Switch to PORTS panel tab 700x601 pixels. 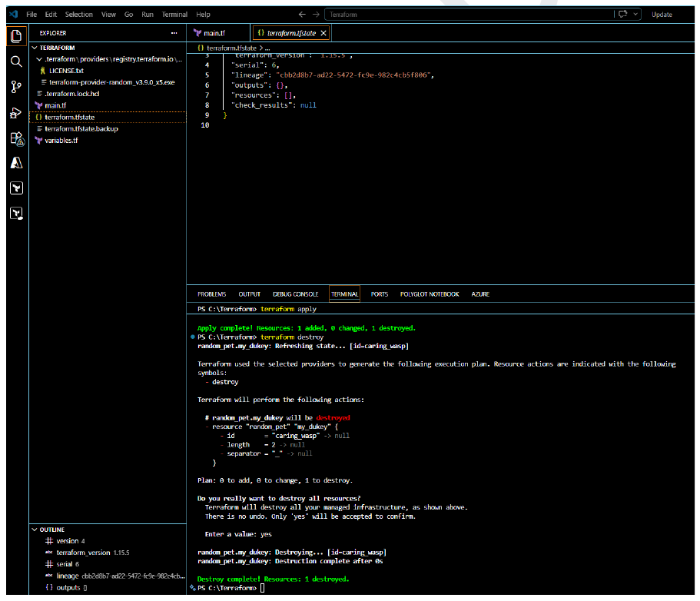(380, 294)
